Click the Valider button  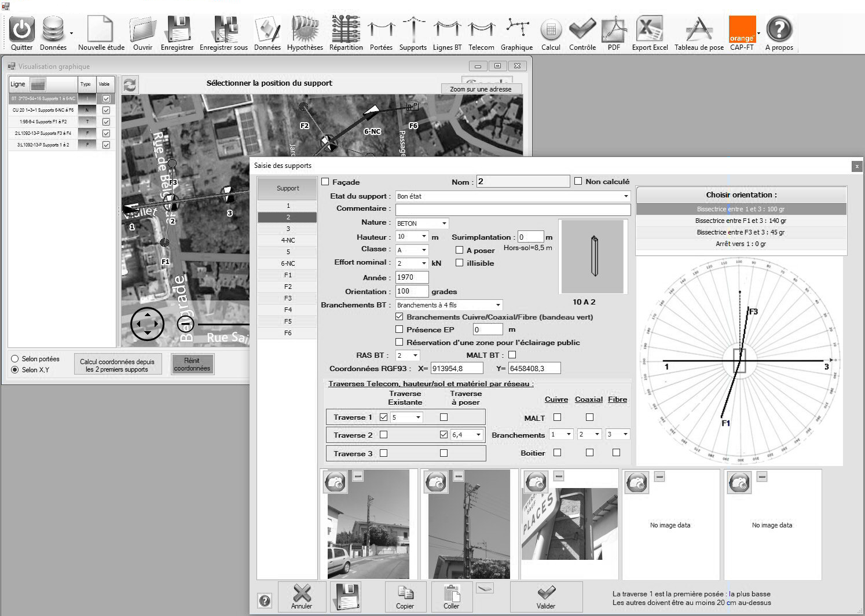[546, 597]
